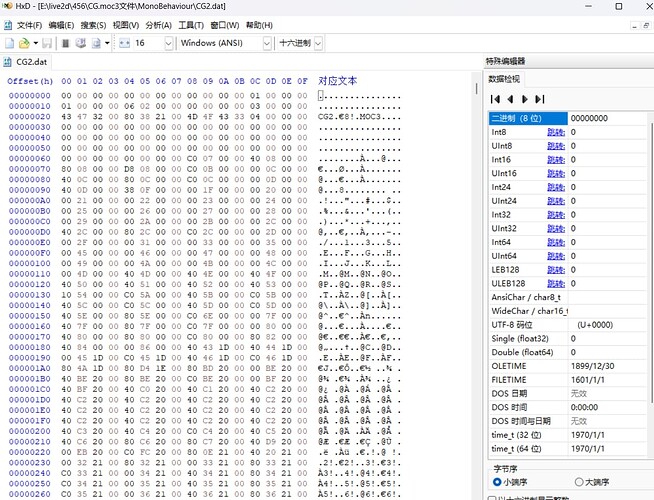
Task: Open the 文件(F) menu
Action: coord(29,25)
